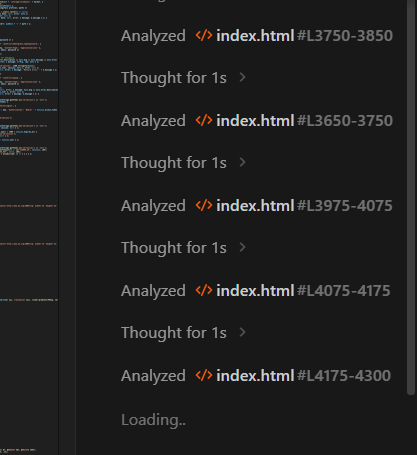Click the #L4175-4300 line range text

[344, 376]
